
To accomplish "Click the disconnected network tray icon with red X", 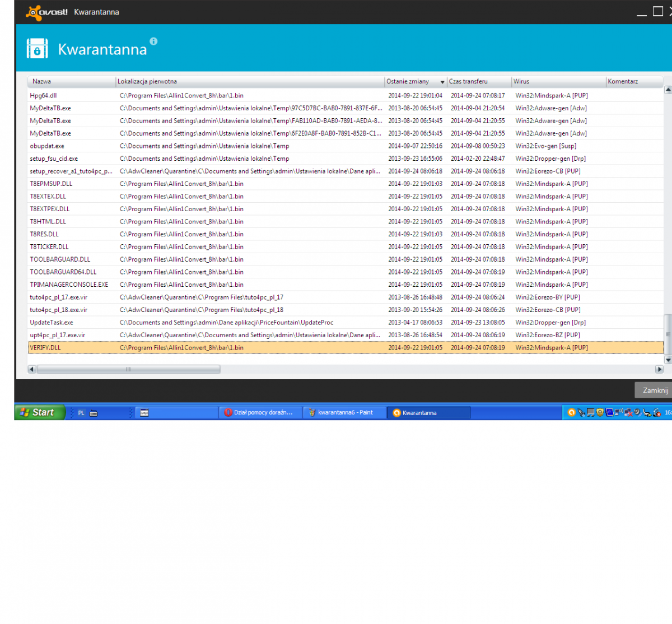I will (x=628, y=413).
